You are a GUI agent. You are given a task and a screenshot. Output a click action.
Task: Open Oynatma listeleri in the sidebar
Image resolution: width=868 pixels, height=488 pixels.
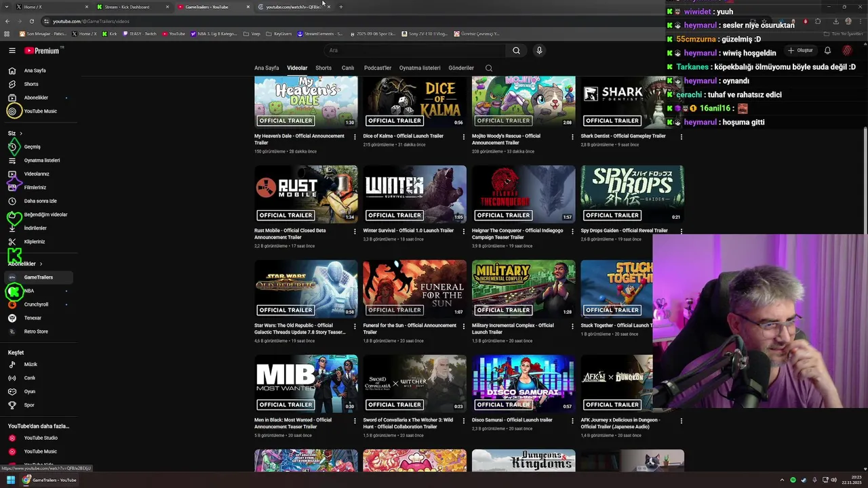click(42, 161)
